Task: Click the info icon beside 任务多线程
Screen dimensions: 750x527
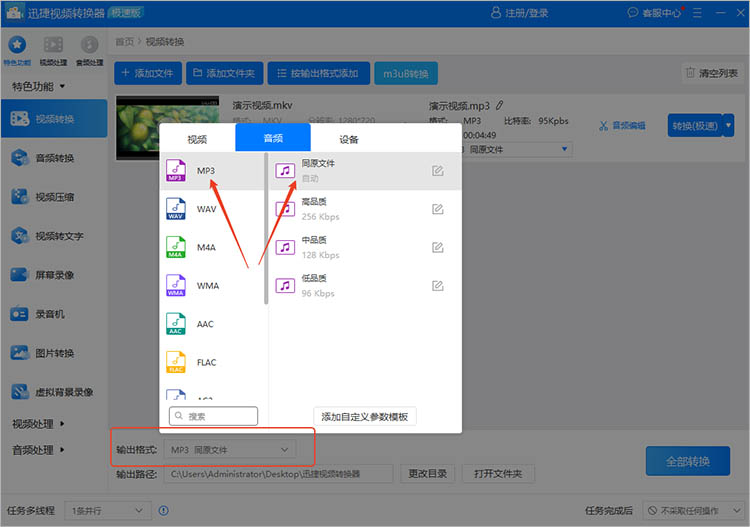Action: 164,511
